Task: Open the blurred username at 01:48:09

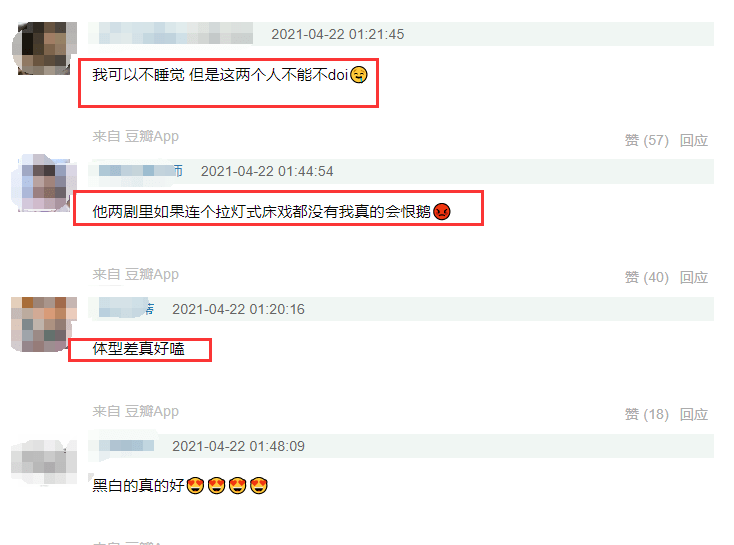Action: pos(126,446)
